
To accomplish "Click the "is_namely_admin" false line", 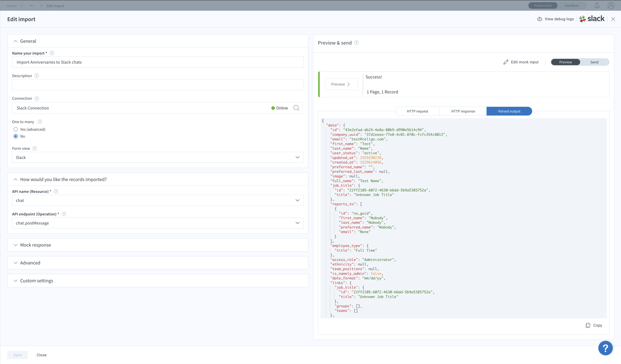I will pyautogui.click(x=357, y=273).
